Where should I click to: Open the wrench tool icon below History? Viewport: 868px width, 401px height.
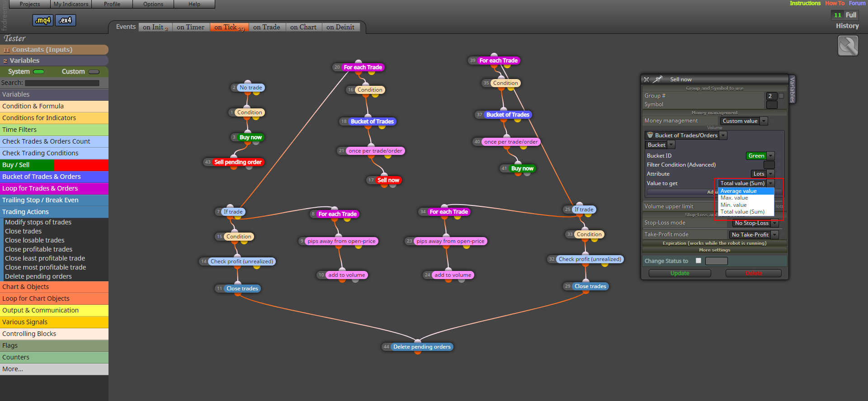point(848,46)
